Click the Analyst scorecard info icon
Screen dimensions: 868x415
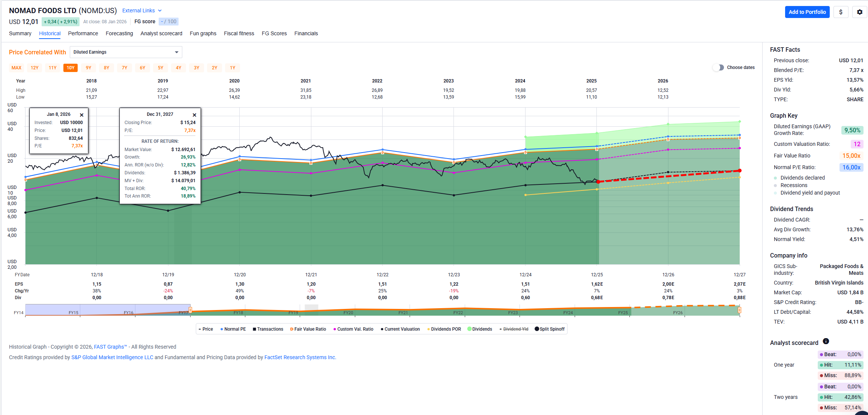click(826, 341)
